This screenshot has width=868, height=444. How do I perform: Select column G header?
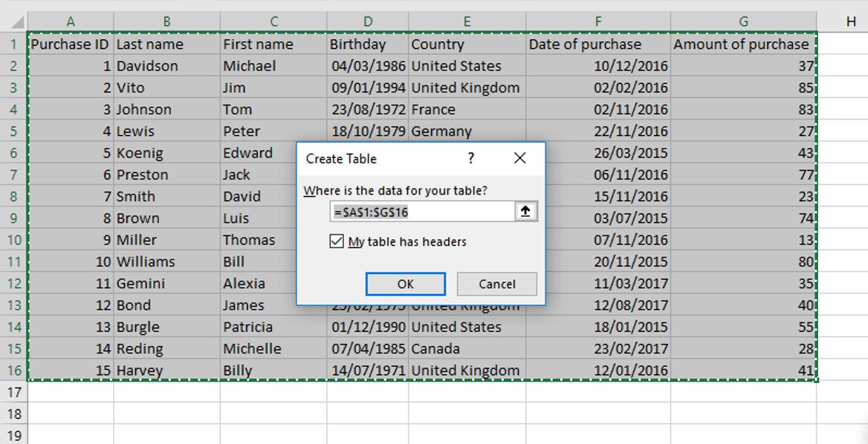coord(743,22)
